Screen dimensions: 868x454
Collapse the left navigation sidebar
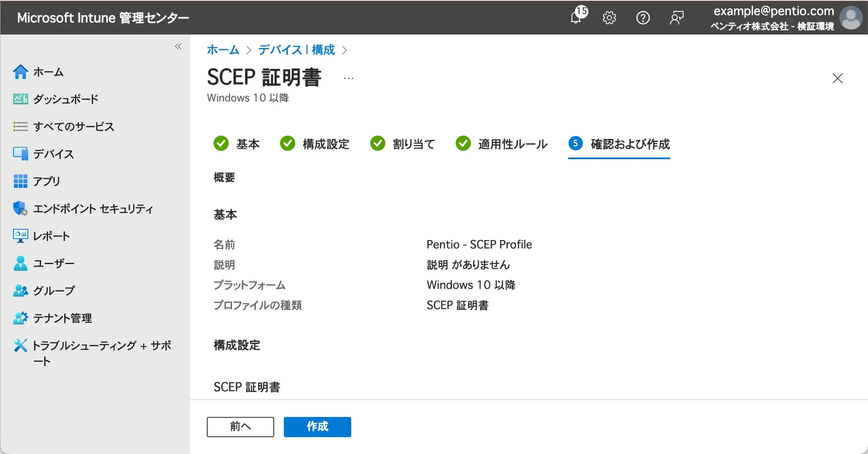tap(178, 46)
